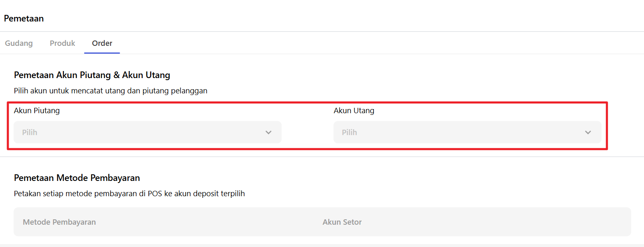Click the chevron arrow in Akun Utang

click(x=588, y=133)
